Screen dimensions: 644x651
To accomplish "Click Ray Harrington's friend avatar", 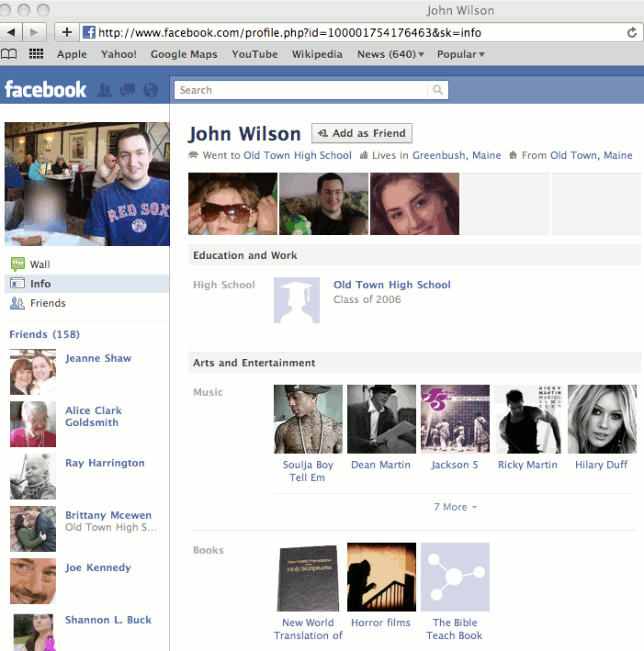I will coord(33,477).
